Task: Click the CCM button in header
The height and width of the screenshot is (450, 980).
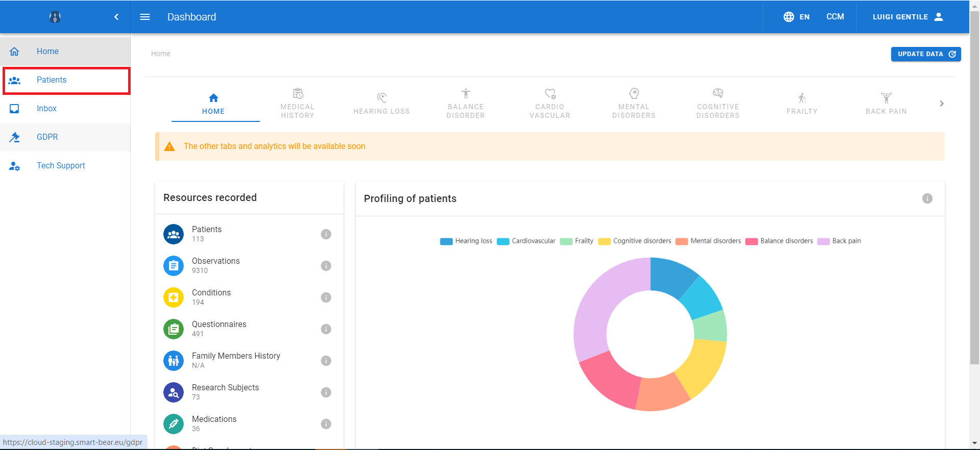Action: 835,17
